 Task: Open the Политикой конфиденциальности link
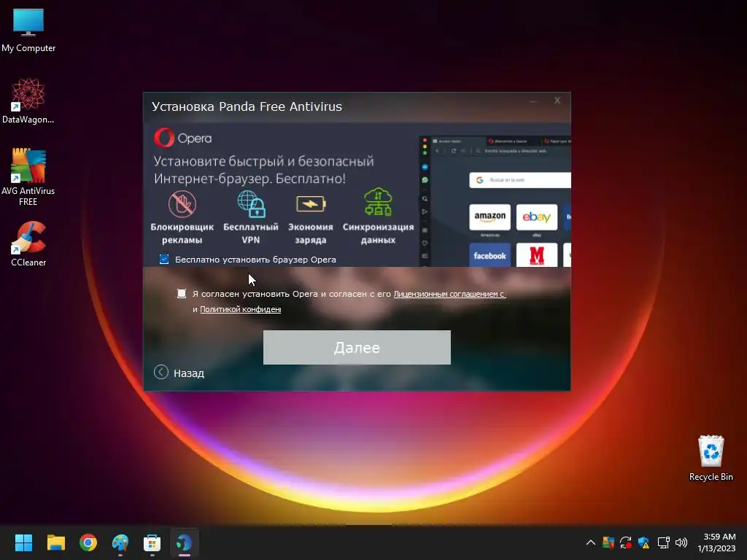coord(241,309)
